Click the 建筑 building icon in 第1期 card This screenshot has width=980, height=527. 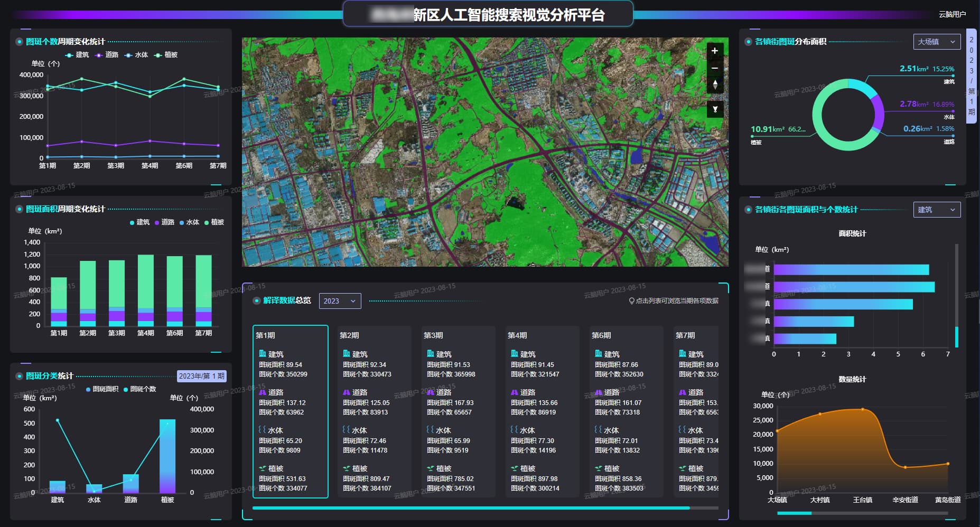point(263,354)
